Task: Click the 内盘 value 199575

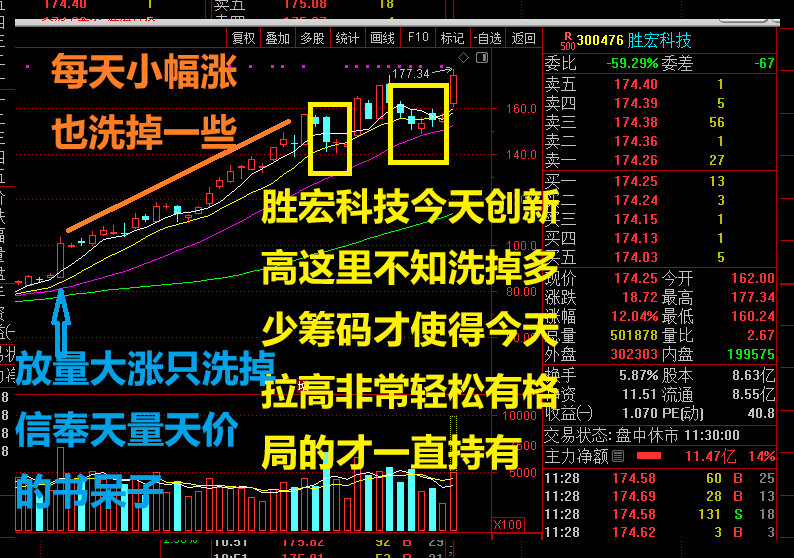Action: tap(751, 354)
